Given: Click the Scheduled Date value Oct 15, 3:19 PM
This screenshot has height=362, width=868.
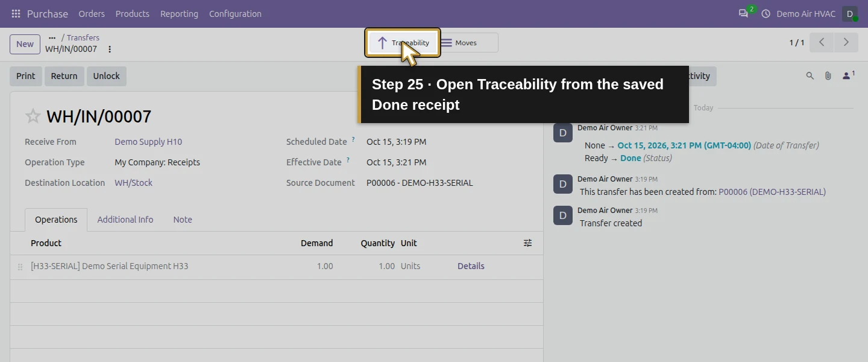Looking at the screenshot, I should pyautogui.click(x=396, y=142).
